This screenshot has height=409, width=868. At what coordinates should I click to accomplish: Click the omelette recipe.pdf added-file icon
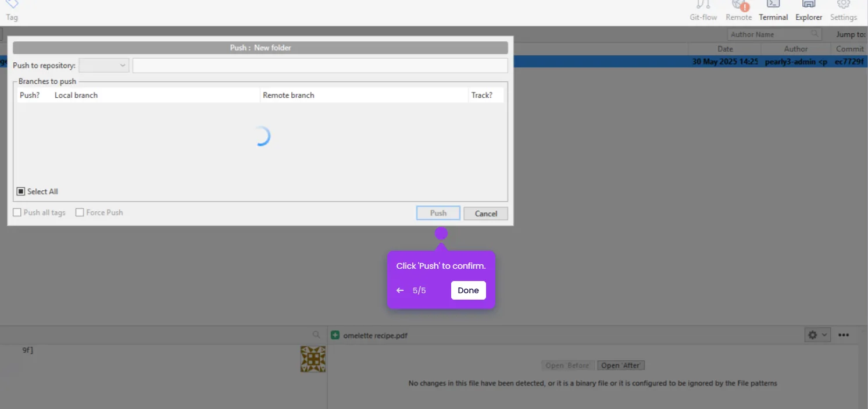pos(335,335)
